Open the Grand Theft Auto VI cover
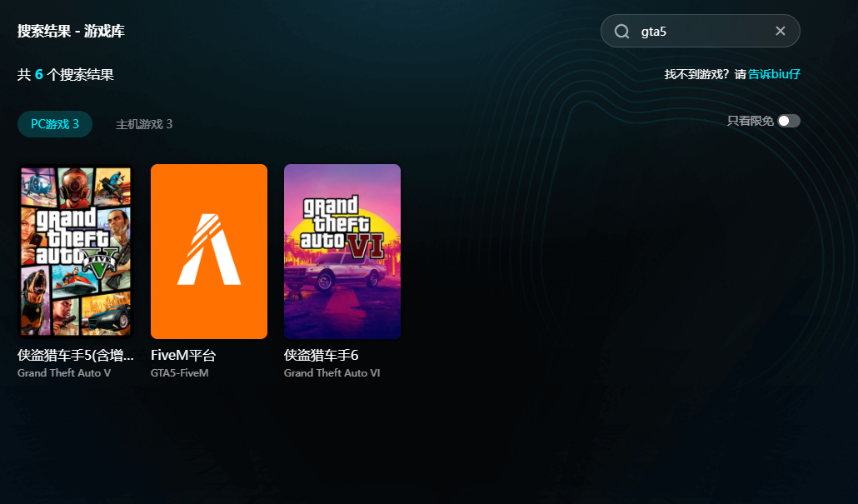Screen dimensions: 858x504 pyautogui.click(x=342, y=252)
